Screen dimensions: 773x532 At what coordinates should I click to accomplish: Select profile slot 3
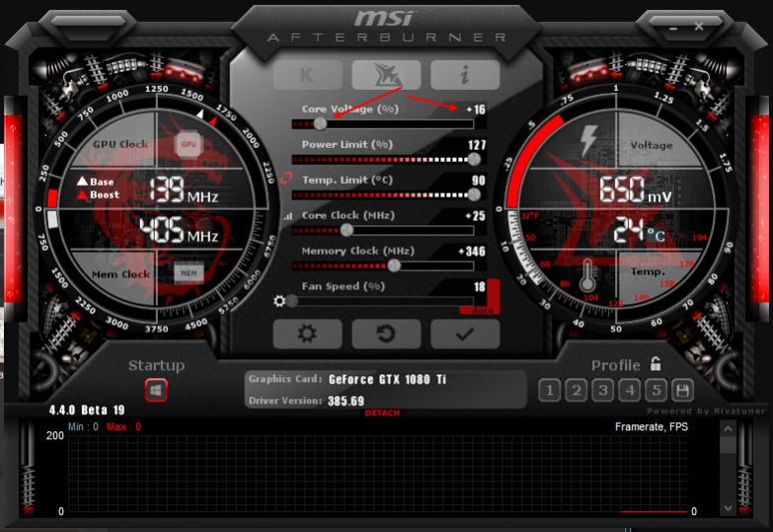pyautogui.click(x=603, y=391)
